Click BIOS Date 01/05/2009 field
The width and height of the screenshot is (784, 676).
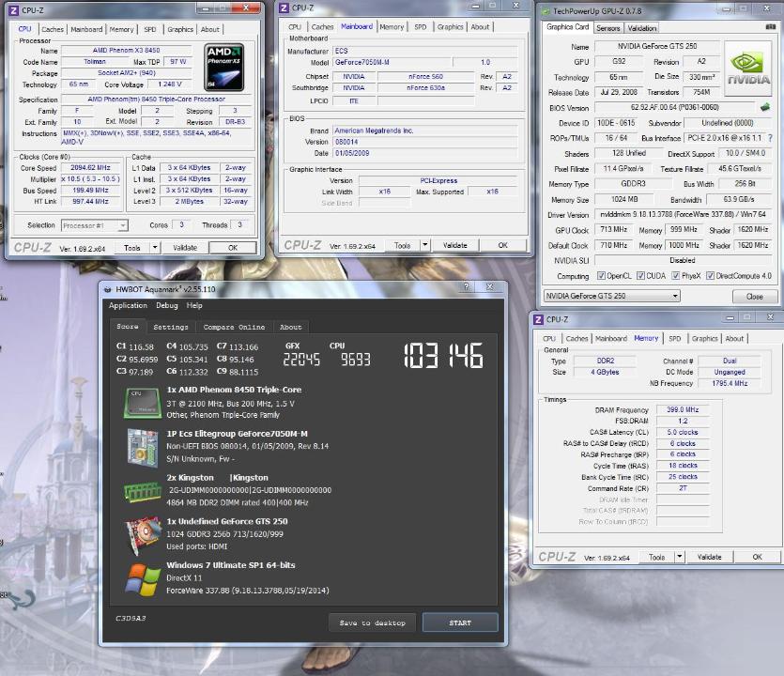[425, 153]
